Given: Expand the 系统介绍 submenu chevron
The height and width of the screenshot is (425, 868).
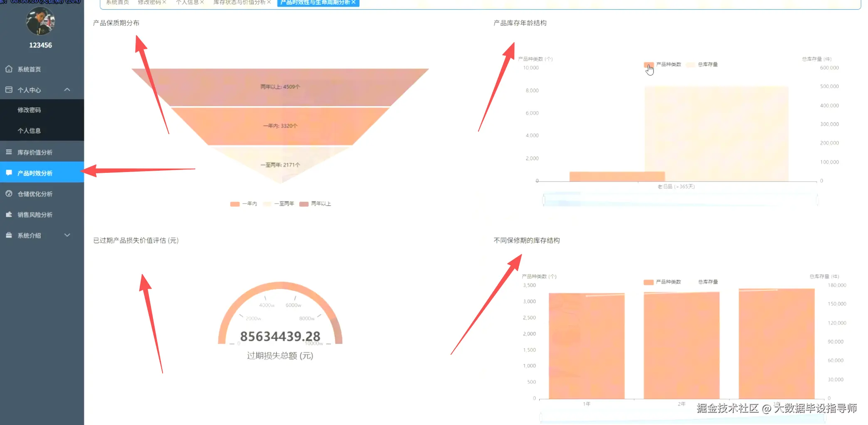Looking at the screenshot, I should click(x=67, y=235).
